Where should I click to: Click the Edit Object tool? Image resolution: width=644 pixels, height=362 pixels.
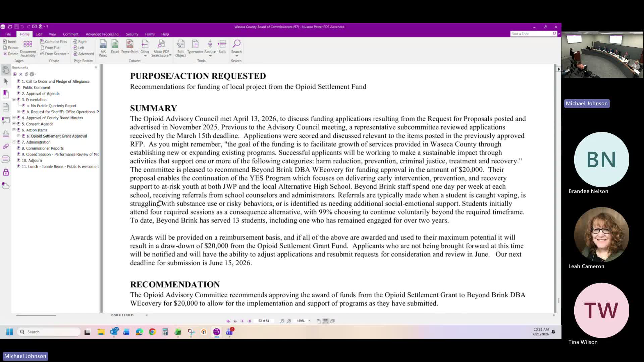click(180, 48)
